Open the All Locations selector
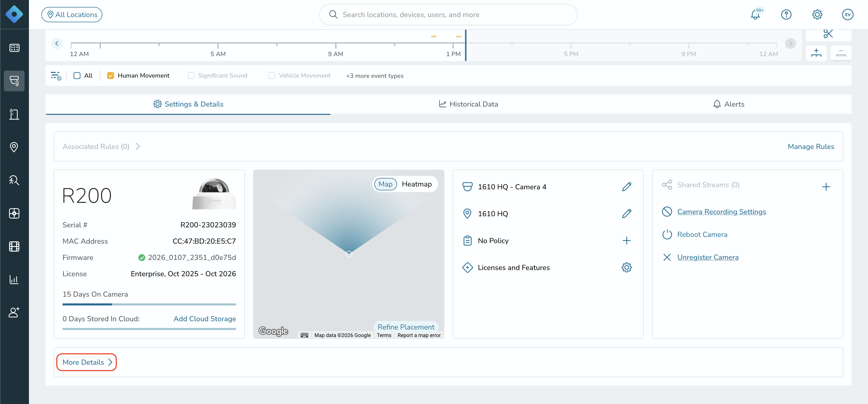 point(72,14)
